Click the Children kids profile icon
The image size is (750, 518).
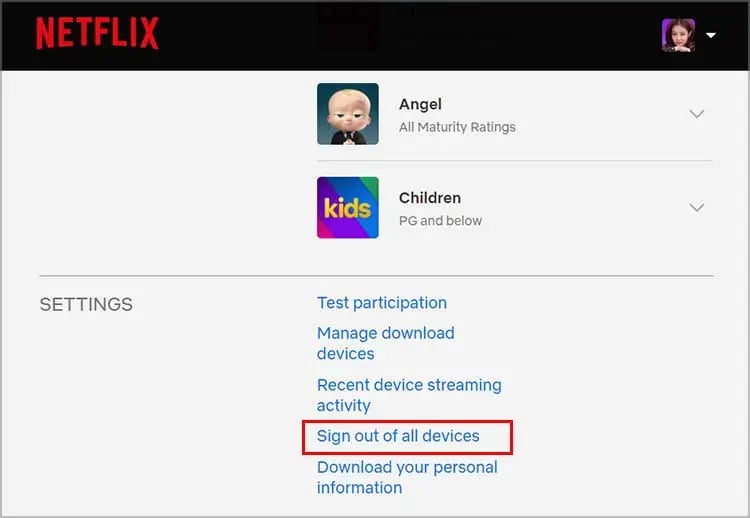pyautogui.click(x=348, y=207)
